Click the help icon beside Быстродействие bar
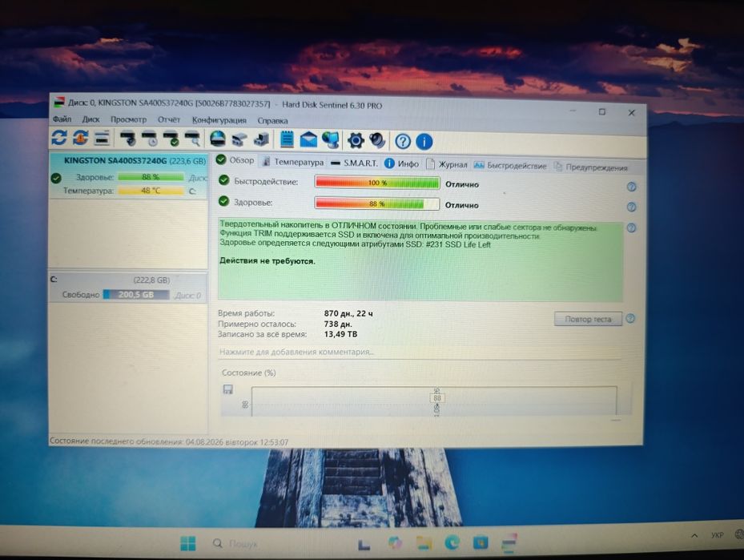 pos(631,187)
